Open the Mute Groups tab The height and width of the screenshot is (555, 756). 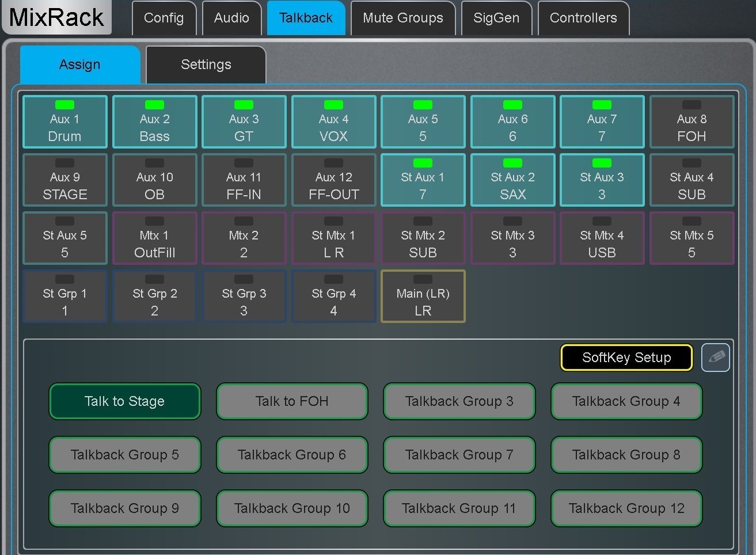click(403, 18)
